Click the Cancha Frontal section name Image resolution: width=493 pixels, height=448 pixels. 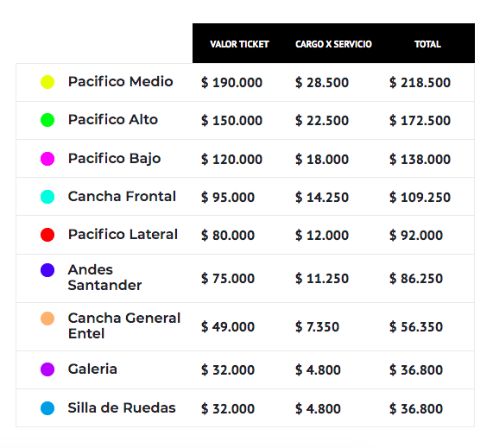point(122,197)
